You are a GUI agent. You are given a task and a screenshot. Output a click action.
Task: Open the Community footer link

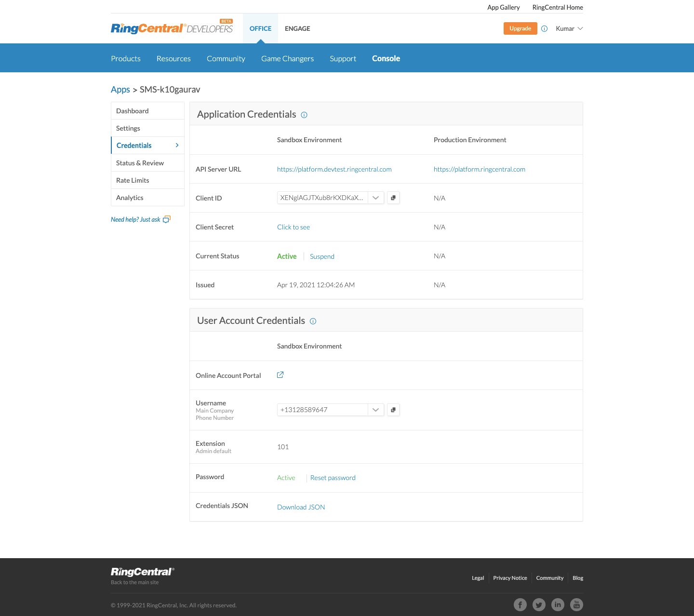(x=550, y=578)
